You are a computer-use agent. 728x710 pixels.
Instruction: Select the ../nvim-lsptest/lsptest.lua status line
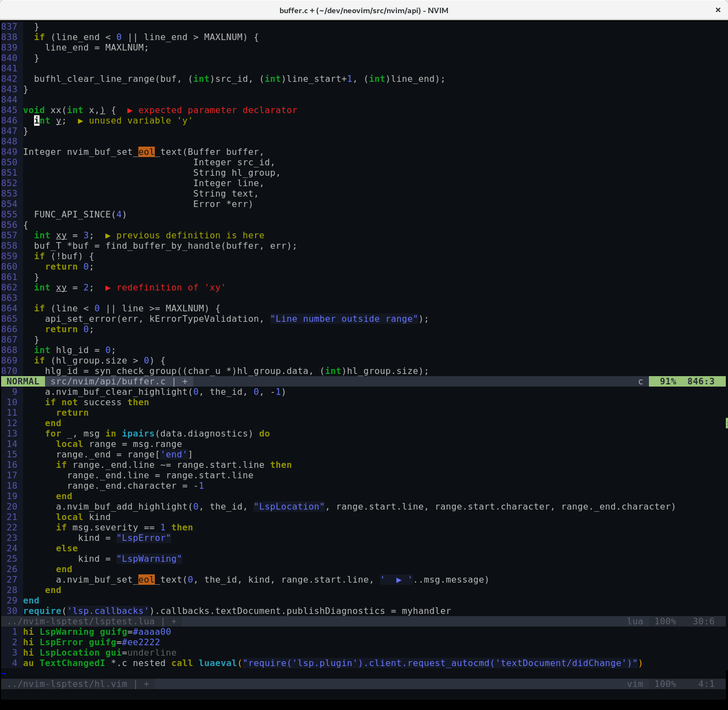tap(363, 622)
